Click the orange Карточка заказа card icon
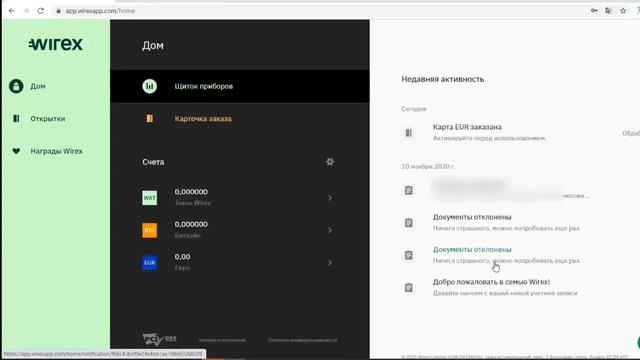 149,118
